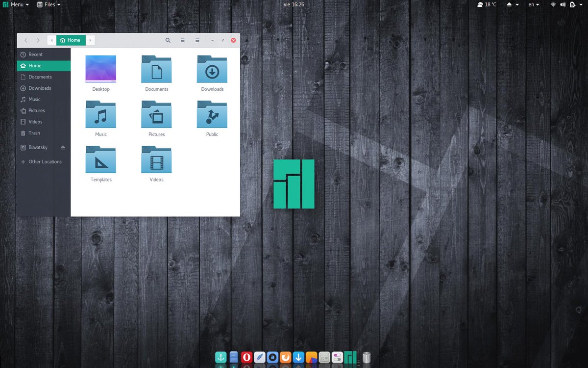The height and width of the screenshot is (368, 588).
Task: Open the Files app menu in top bar
Action: click(x=49, y=4)
